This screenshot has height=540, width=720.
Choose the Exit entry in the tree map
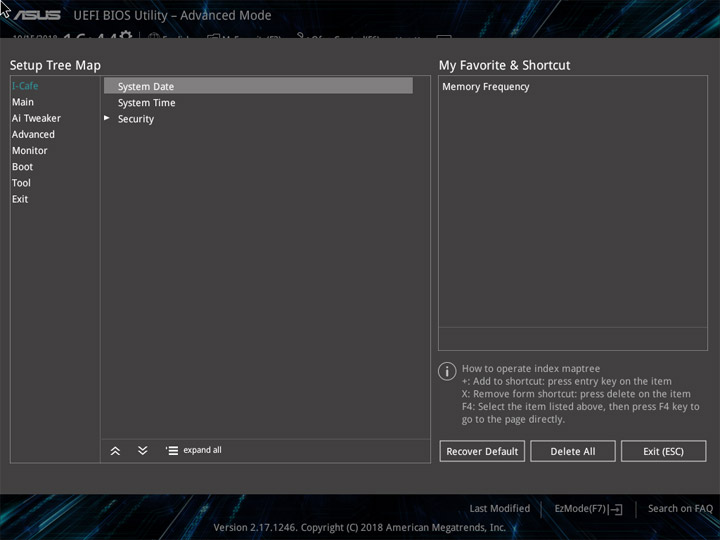pos(20,199)
